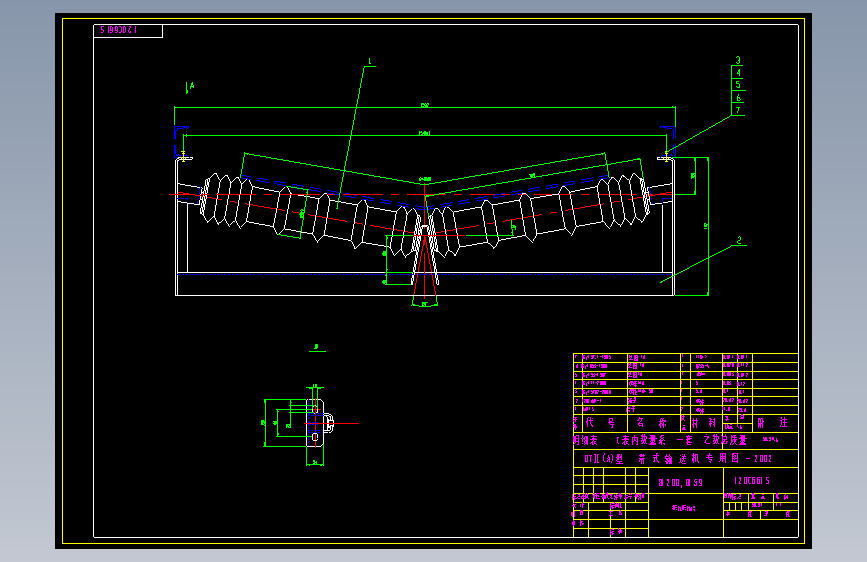867x562 pixels.
Task: Click the 材料 column header
Action: click(x=704, y=423)
